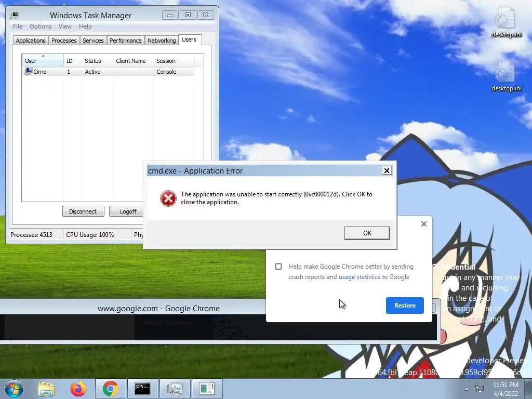
Task: Open Command Prompt taskbar icon
Action: point(142,389)
